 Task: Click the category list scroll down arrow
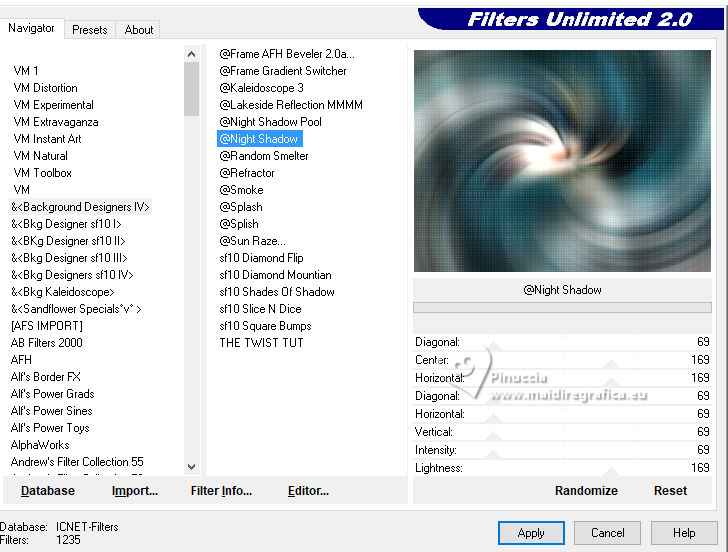pos(191,467)
